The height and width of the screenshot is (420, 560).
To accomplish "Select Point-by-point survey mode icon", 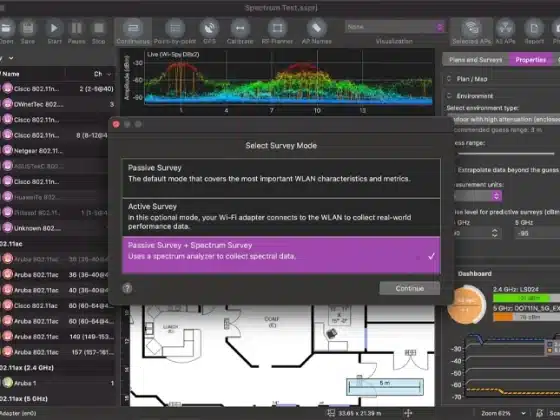I will [x=175, y=28].
